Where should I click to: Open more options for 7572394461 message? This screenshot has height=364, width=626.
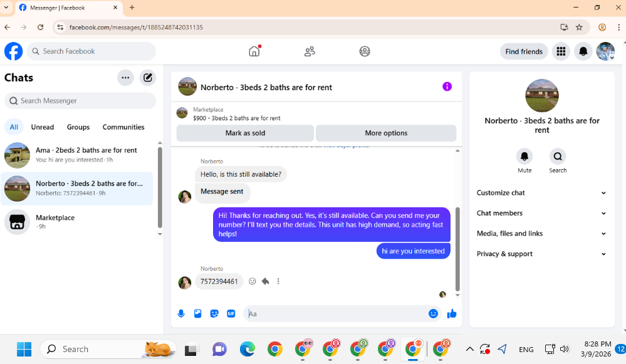tap(278, 281)
